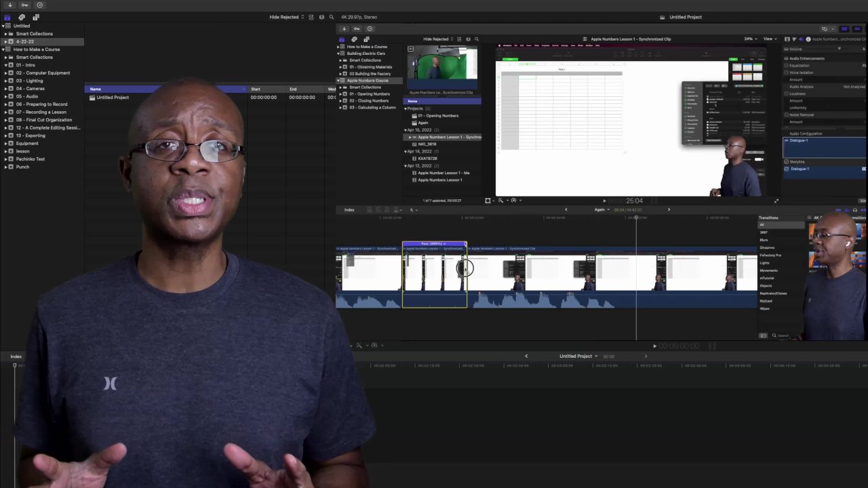Toggle the Loudness checkbox

coord(787,94)
